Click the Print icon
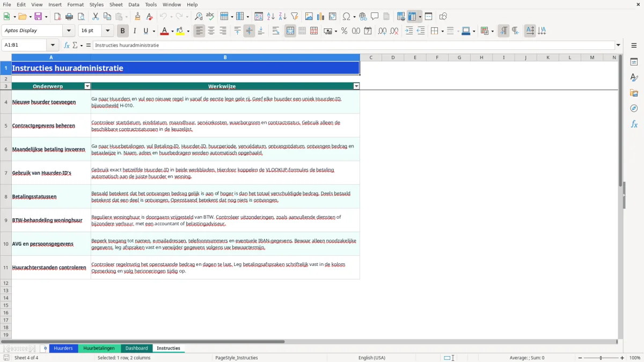The image size is (644, 362). pos(69,17)
